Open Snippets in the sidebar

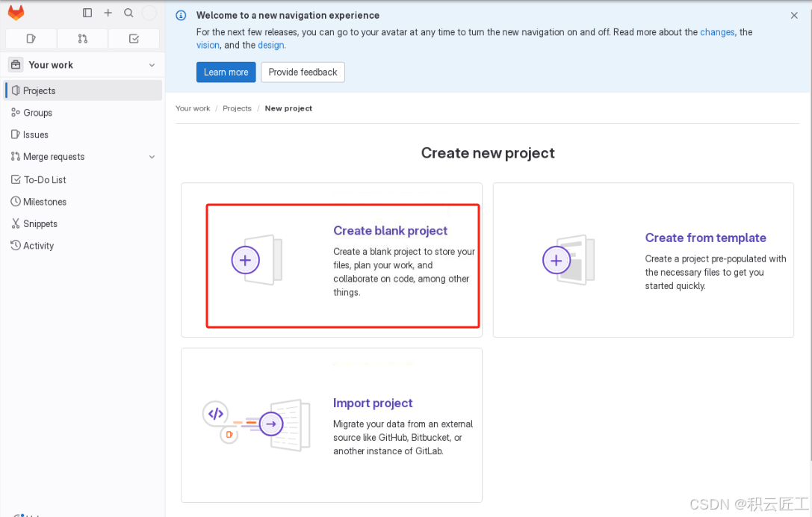[84, 224]
